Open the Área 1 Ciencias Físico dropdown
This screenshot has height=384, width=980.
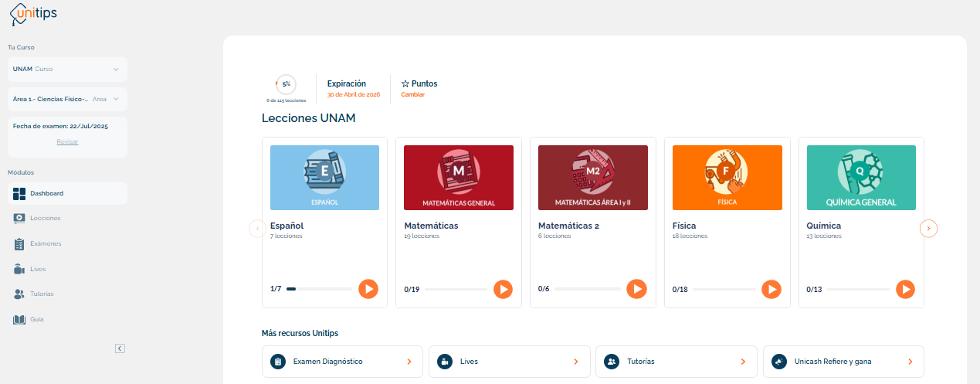coord(67,99)
